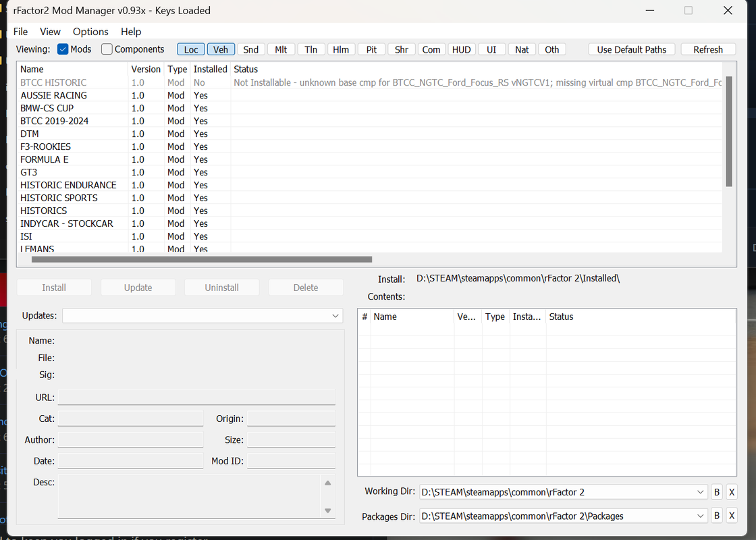Image resolution: width=756 pixels, height=540 pixels.
Task: Select the HISTORIC ENDURANCE mod row
Action: pyautogui.click(x=370, y=185)
